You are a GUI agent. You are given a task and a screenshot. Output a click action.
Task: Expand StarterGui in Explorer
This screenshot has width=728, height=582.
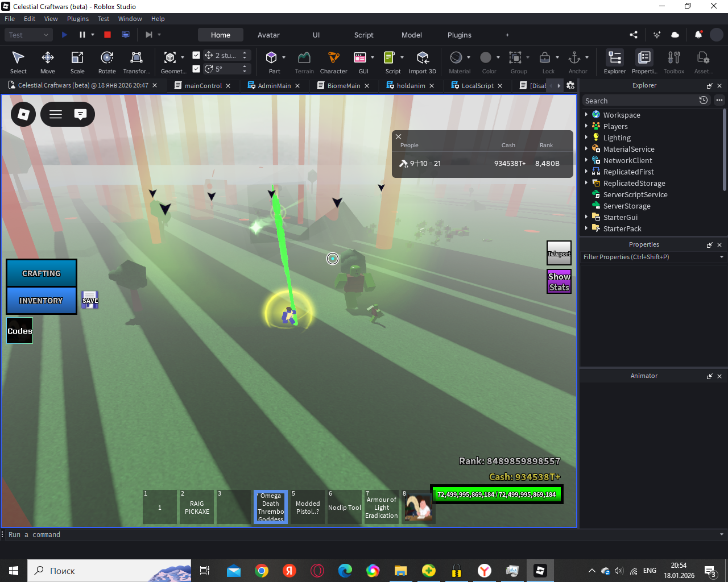586,217
